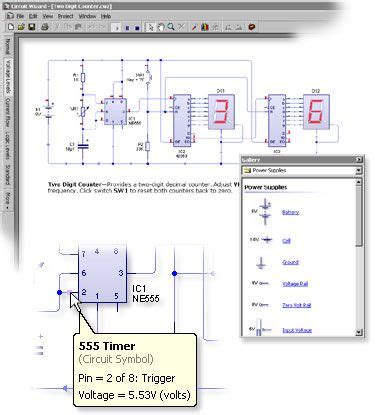Click the Open file folder icon
The height and width of the screenshot is (415, 390).
coord(21,27)
